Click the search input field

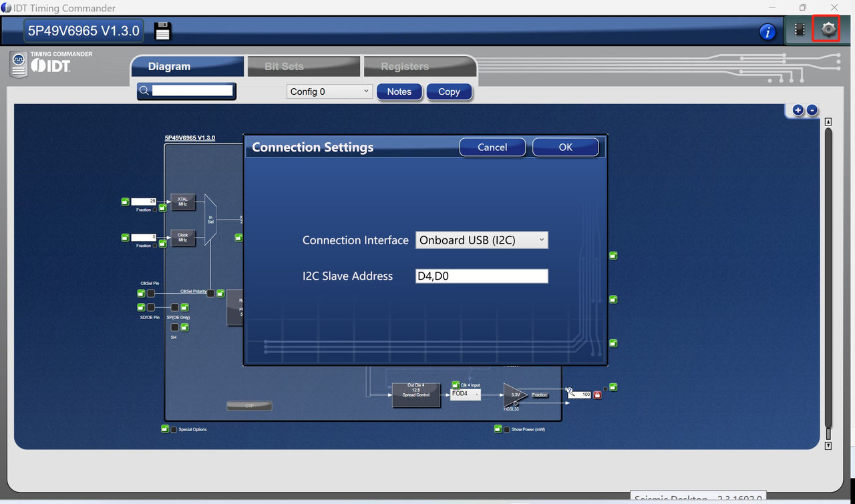pyautogui.click(x=192, y=91)
